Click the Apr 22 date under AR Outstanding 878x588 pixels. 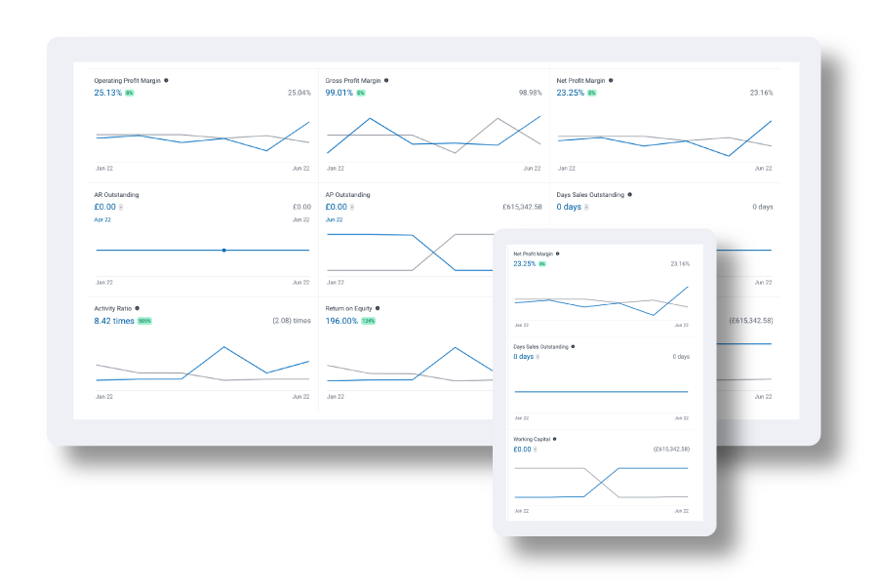click(x=102, y=219)
